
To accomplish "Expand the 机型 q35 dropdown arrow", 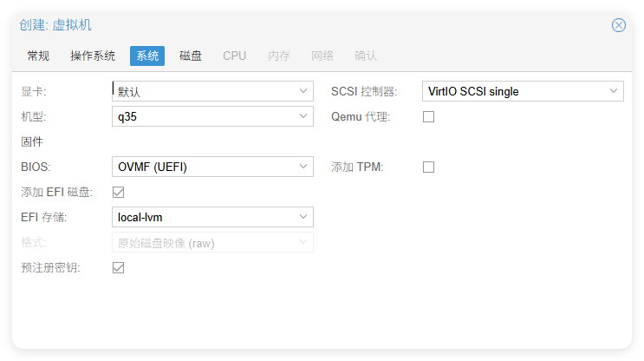I will 303,116.
